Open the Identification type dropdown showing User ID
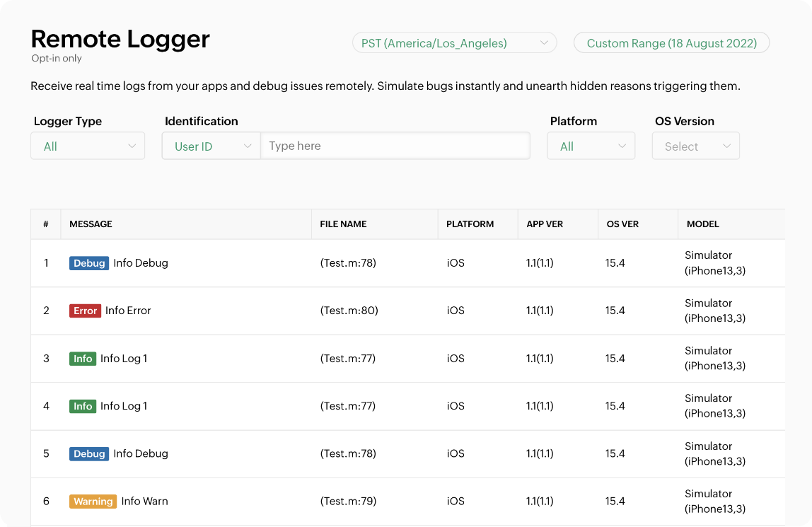812x527 pixels. [x=211, y=146]
